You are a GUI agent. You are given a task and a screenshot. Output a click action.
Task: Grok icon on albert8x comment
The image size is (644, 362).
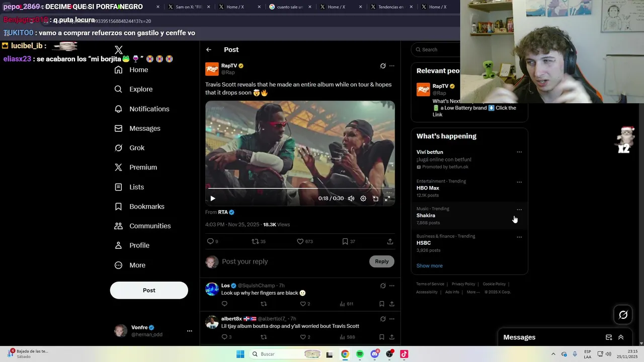(383, 319)
